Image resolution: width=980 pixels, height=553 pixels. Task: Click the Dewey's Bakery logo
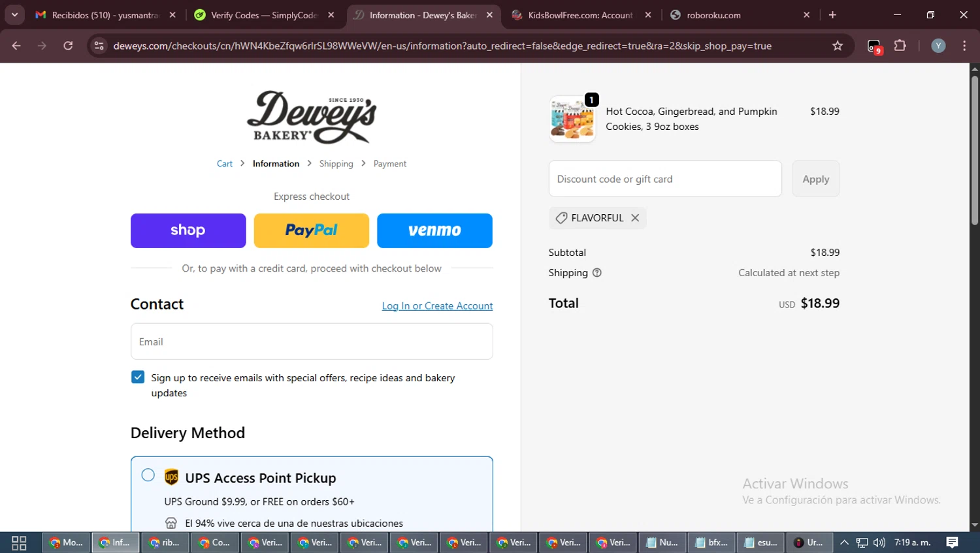coord(312,118)
